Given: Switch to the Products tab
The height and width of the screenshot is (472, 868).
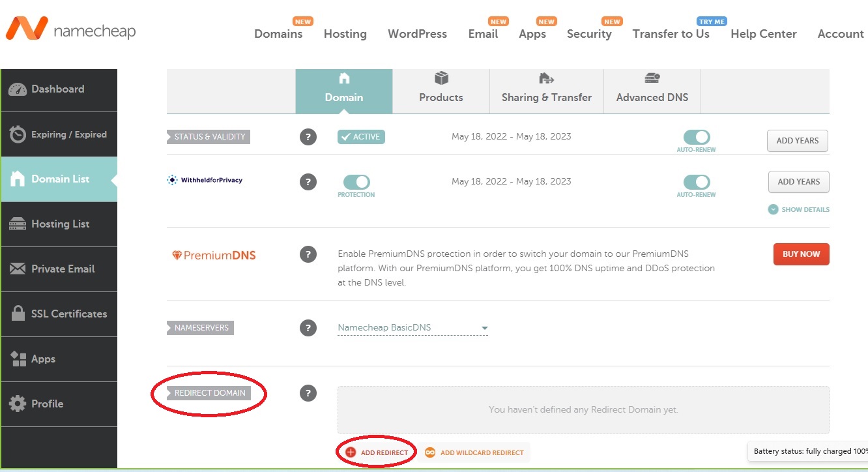Looking at the screenshot, I should point(441,91).
